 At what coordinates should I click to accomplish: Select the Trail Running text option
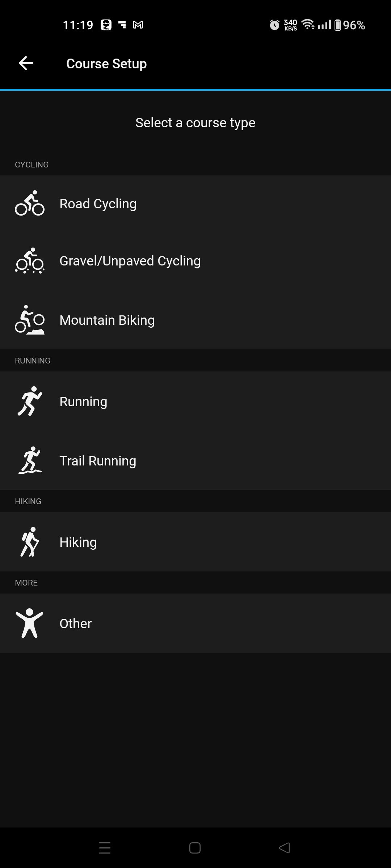coord(98,461)
